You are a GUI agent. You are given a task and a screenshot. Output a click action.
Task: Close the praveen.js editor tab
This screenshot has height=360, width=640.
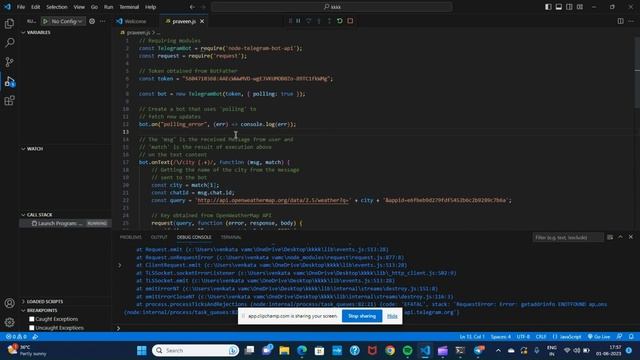pyautogui.click(x=202, y=21)
